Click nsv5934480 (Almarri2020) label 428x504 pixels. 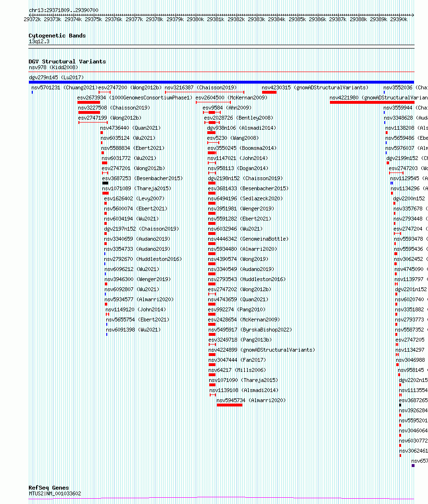[242, 249]
